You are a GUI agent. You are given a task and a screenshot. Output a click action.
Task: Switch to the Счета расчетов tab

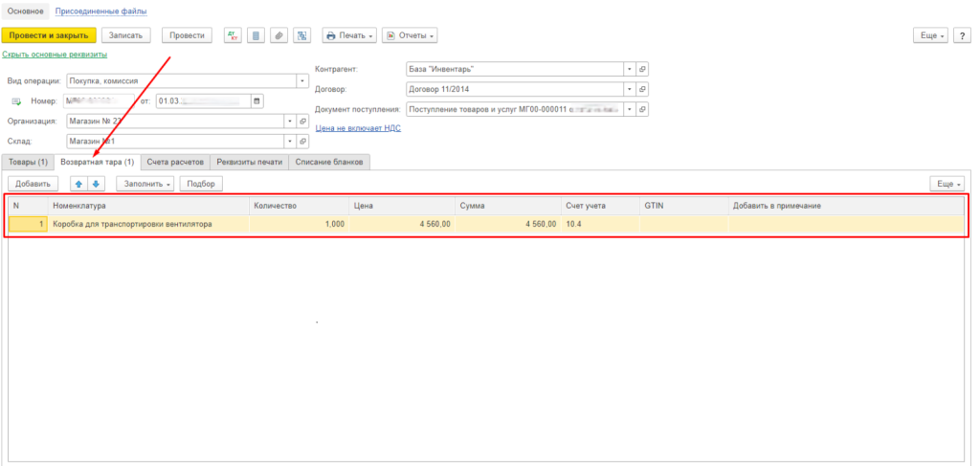(x=176, y=162)
